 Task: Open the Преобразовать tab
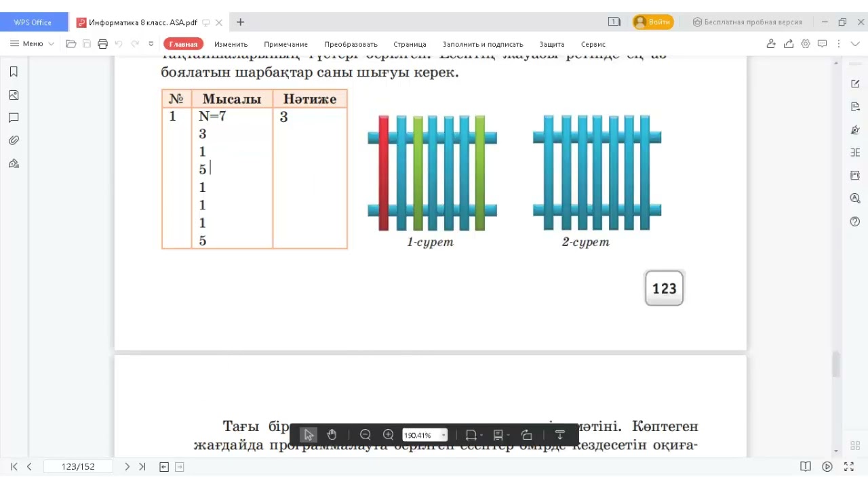pyautogui.click(x=351, y=44)
